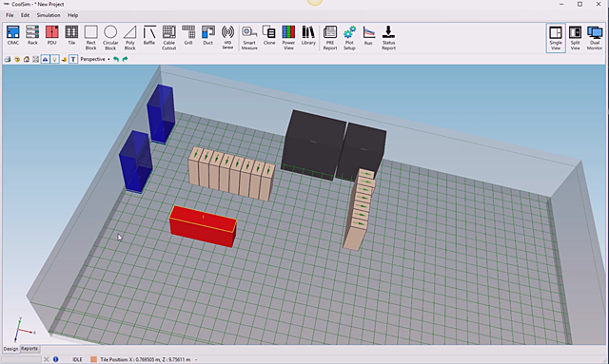Open the Perspective view dropdown

tap(95, 59)
